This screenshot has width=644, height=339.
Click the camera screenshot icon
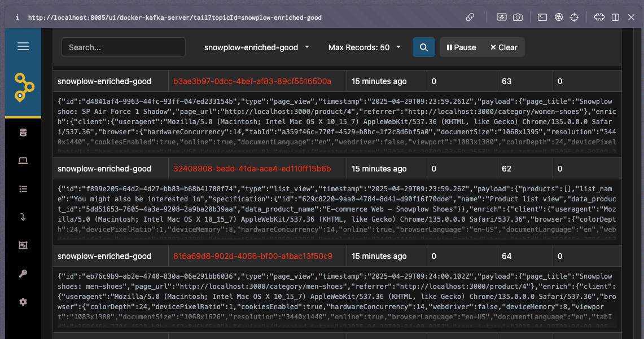[518, 17]
